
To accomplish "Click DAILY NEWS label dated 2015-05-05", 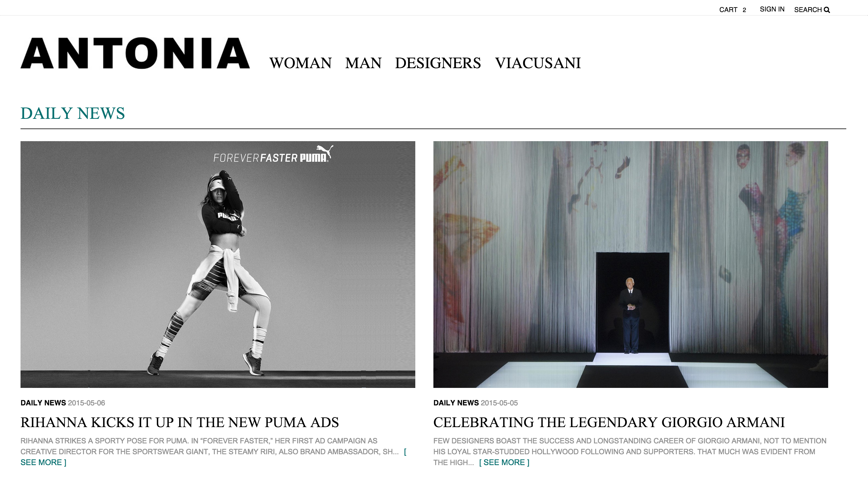I will coord(456,403).
